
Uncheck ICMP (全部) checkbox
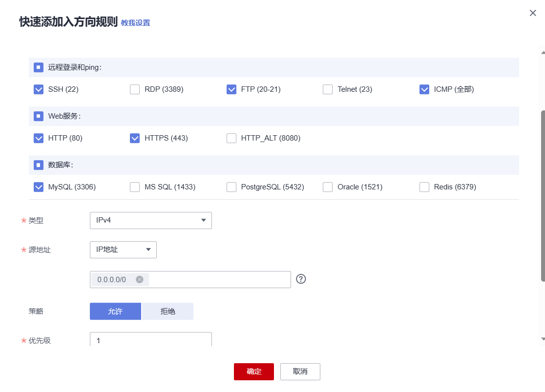tap(424, 89)
